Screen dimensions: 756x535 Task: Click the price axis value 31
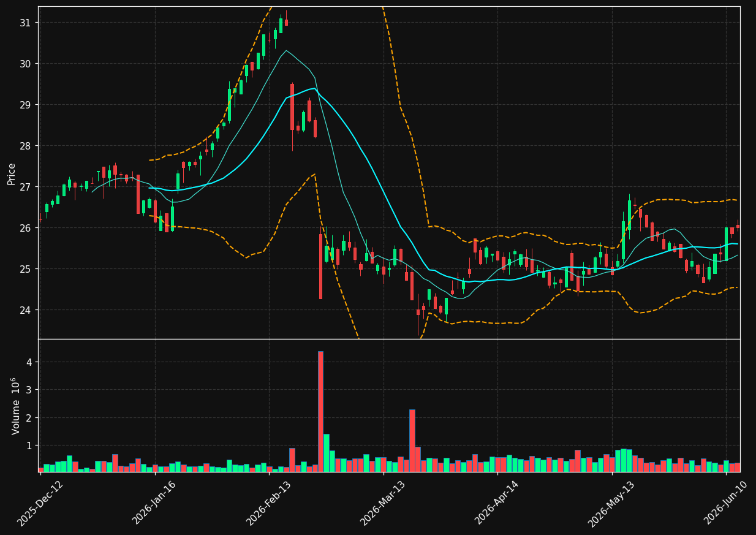[x=26, y=23]
